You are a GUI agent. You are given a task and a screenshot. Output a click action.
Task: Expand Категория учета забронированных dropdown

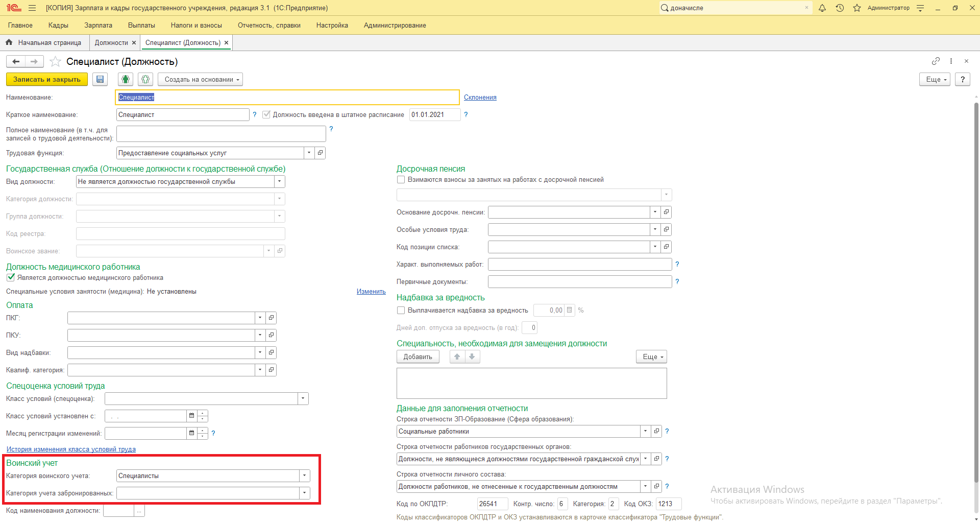(x=305, y=493)
